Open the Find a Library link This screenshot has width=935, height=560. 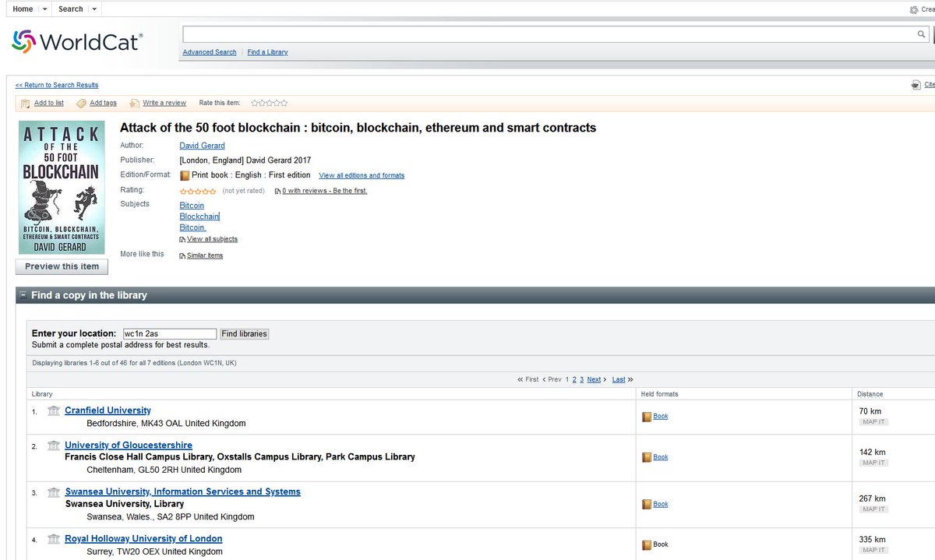click(x=267, y=52)
